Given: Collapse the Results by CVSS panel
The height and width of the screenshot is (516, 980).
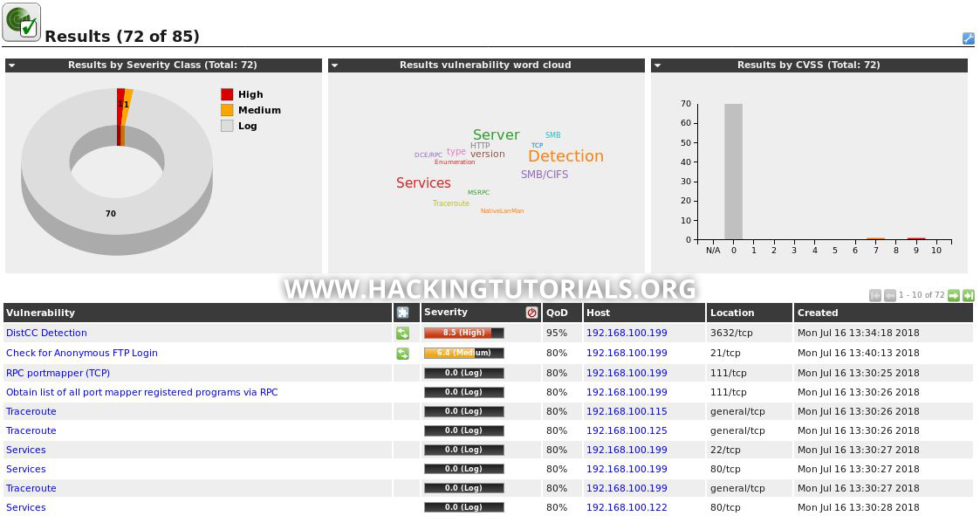Looking at the screenshot, I should (x=657, y=65).
